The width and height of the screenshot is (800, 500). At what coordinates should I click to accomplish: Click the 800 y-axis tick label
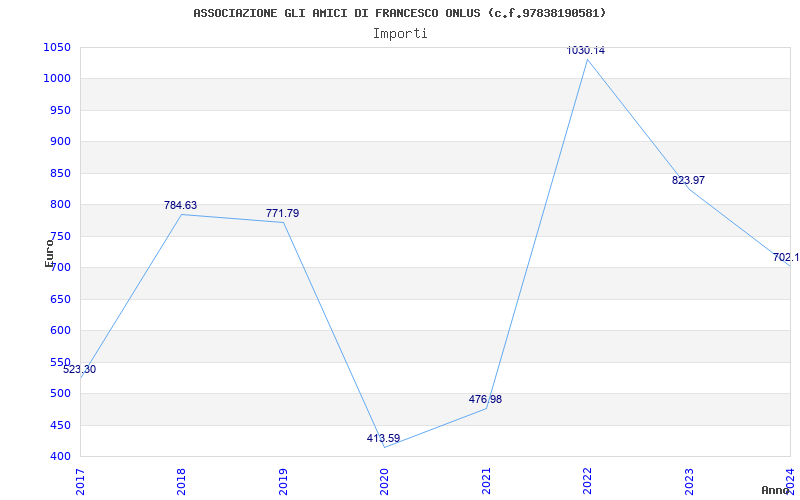click(x=60, y=205)
